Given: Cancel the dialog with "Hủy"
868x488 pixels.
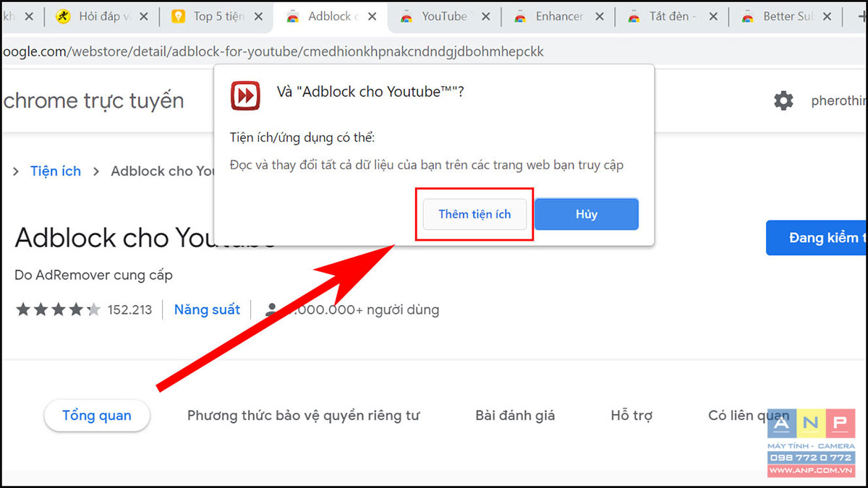Looking at the screenshot, I should (x=587, y=214).
